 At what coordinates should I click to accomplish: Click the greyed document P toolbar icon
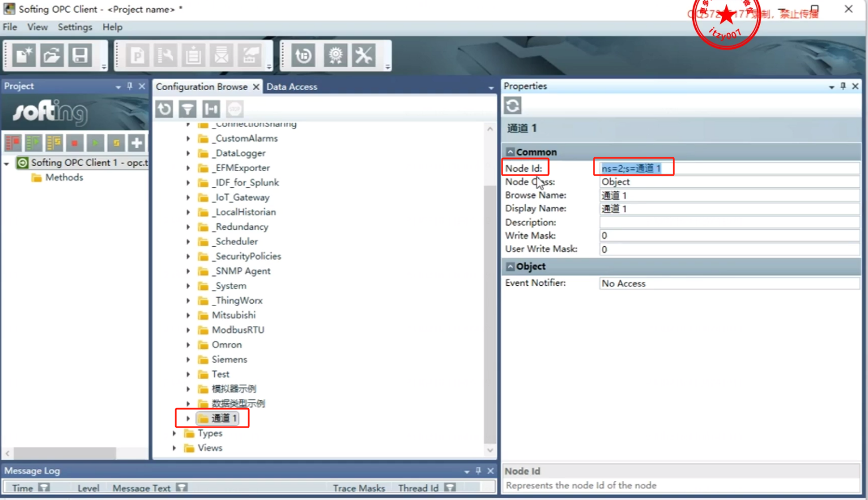[x=137, y=56]
